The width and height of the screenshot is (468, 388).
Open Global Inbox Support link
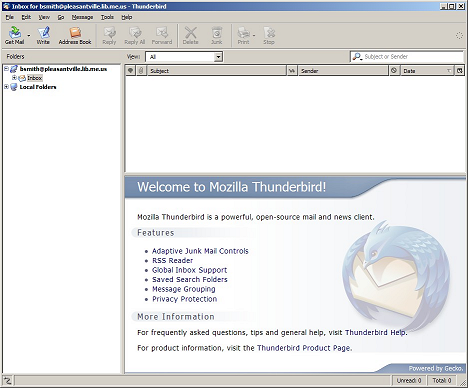click(190, 270)
